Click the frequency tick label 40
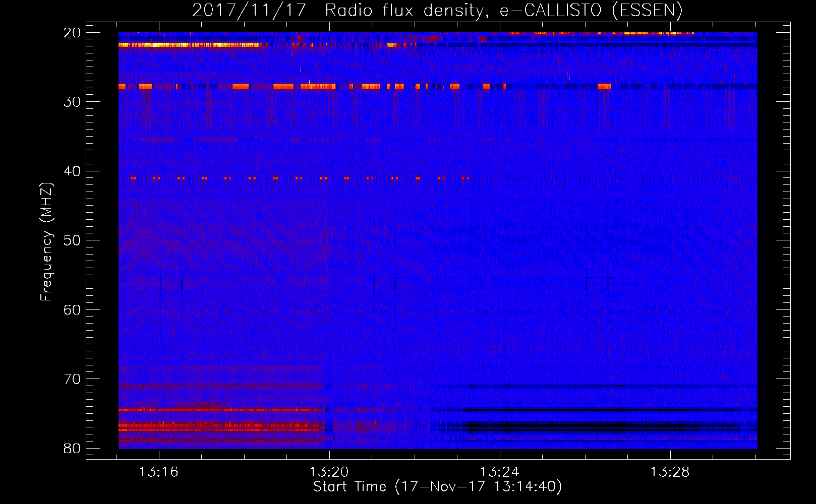Image resolution: width=816 pixels, height=504 pixels. tap(73, 171)
